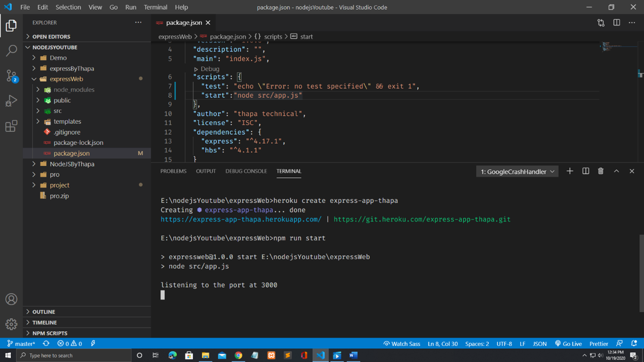
Task: Maximize the terminal panel with chevron
Action: tap(616, 171)
